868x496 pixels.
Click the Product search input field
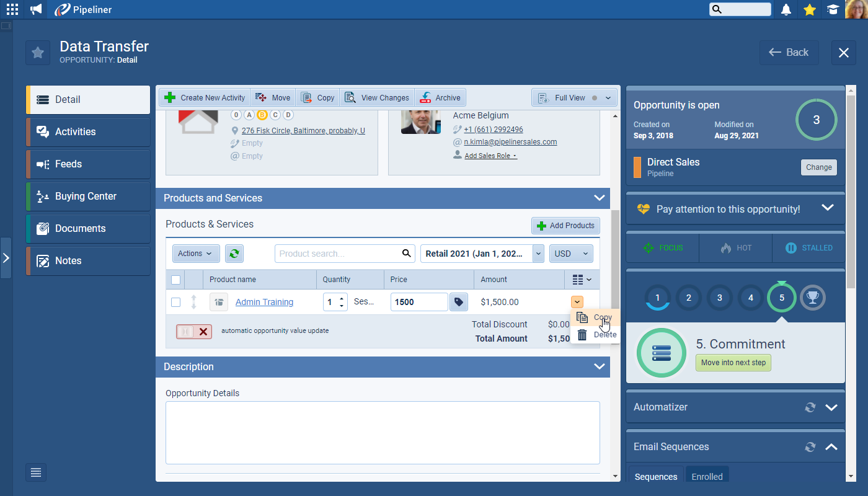click(x=338, y=254)
